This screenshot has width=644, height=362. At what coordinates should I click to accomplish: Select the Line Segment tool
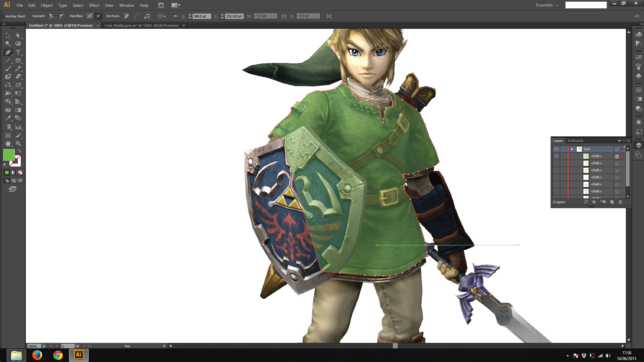pos(8,61)
